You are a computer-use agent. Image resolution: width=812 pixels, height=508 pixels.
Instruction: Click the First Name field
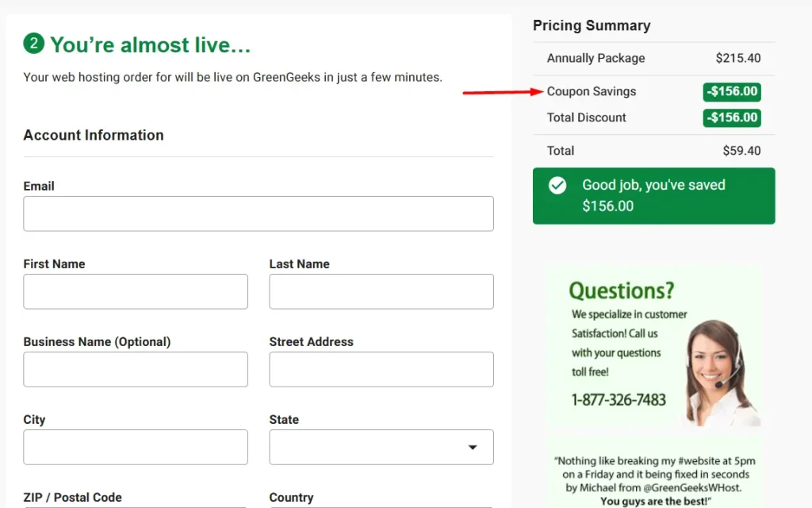click(135, 291)
